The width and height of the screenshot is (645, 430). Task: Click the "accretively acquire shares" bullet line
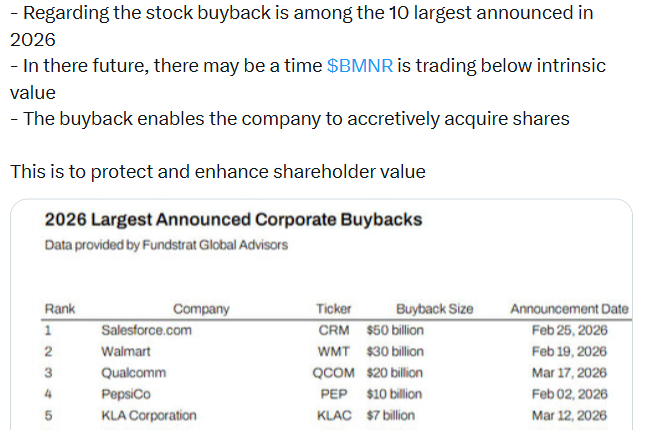(x=290, y=119)
